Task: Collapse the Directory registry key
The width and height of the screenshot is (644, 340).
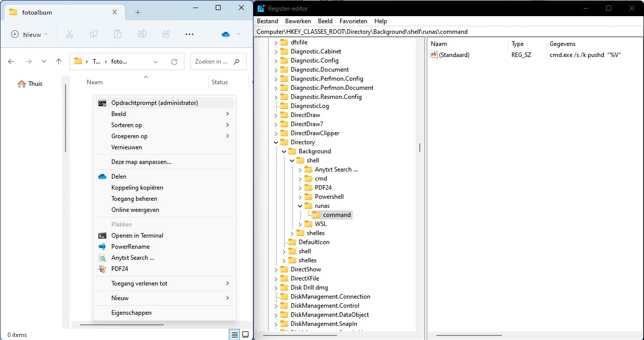Action: (x=276, y=142)
